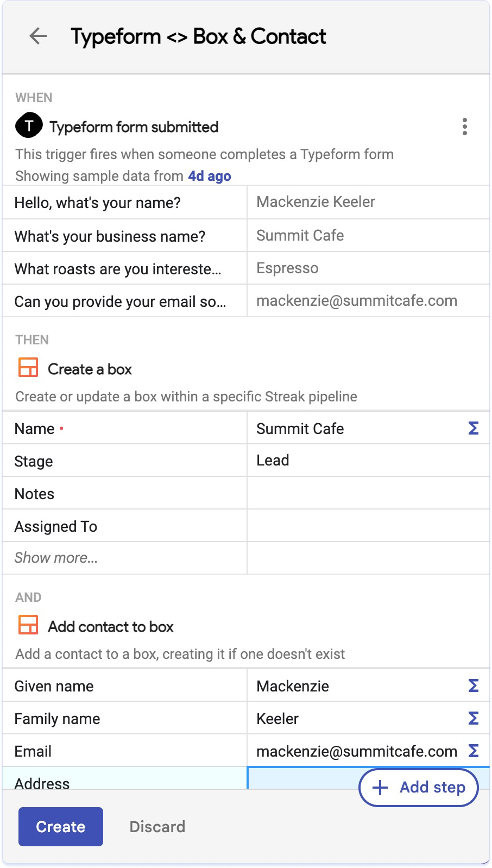The image size is (492, 868).
Task: Click question What's your business name?
Action: pyautogui.click(x=110, y=236)
